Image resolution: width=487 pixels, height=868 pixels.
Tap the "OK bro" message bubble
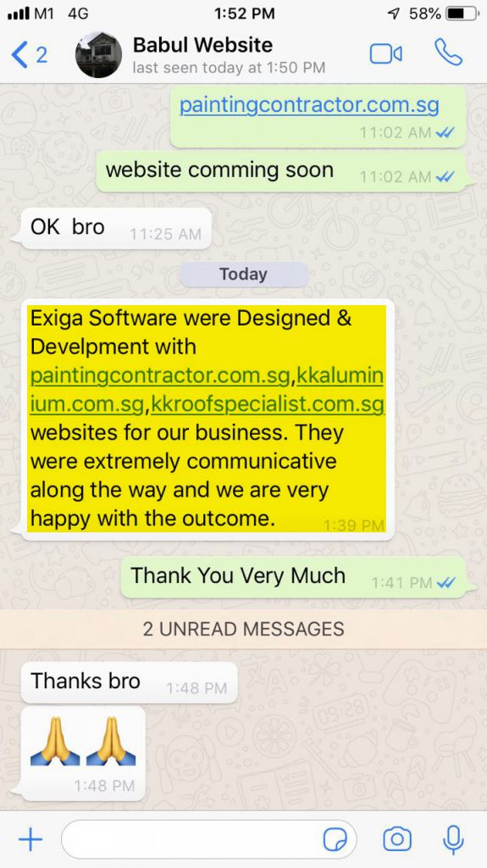(116, 228)
